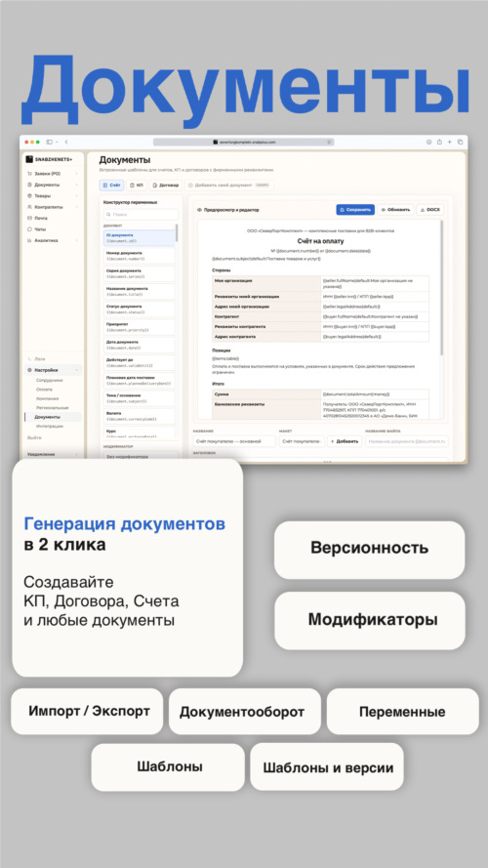Click the Версионность feature card

370,550
